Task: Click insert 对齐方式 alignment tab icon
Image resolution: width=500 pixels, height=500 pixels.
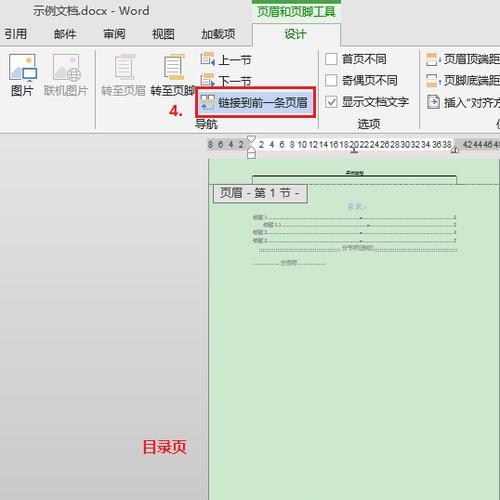Action: click(x=433, y=102)
